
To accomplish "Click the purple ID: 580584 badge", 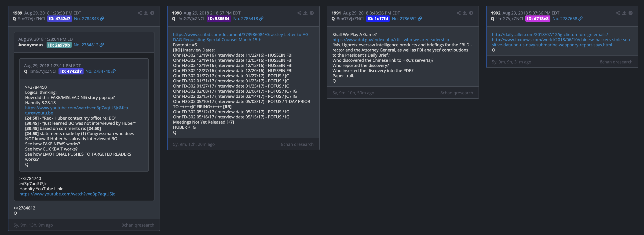I will (219, 18).
